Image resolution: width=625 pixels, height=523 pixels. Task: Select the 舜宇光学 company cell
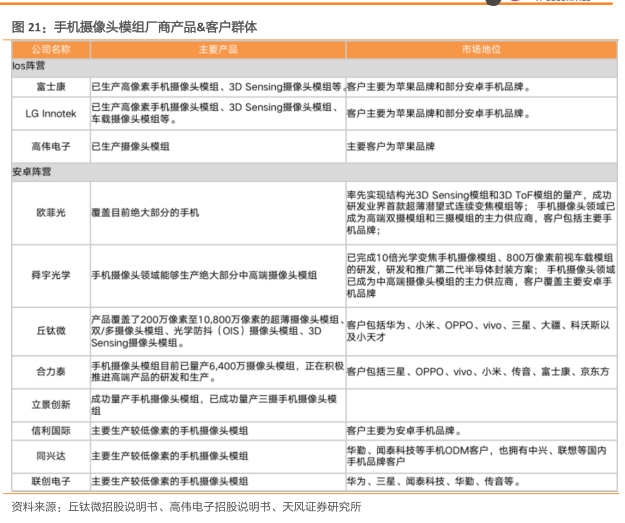pyautogui.click(x=50, y=274)
